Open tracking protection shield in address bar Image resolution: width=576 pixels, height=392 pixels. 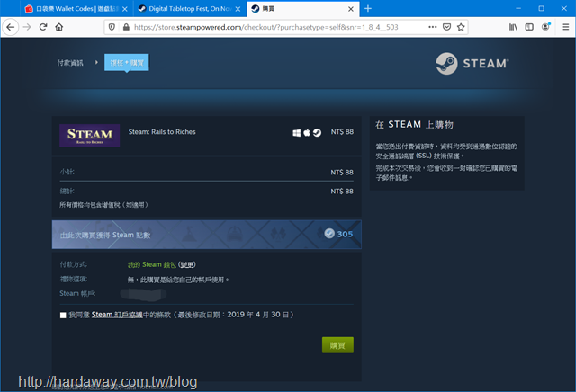tap(112, 27)
